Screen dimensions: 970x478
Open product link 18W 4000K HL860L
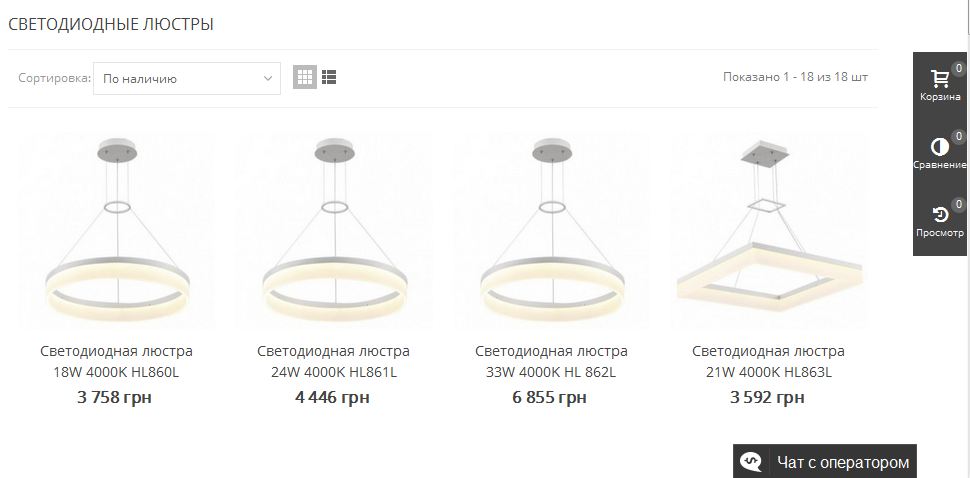(x=116, y=362)
